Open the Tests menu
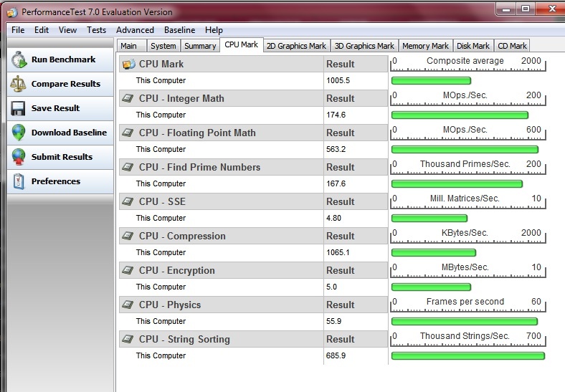The height and width of the screenshot is (392, 565). point(96,30)
